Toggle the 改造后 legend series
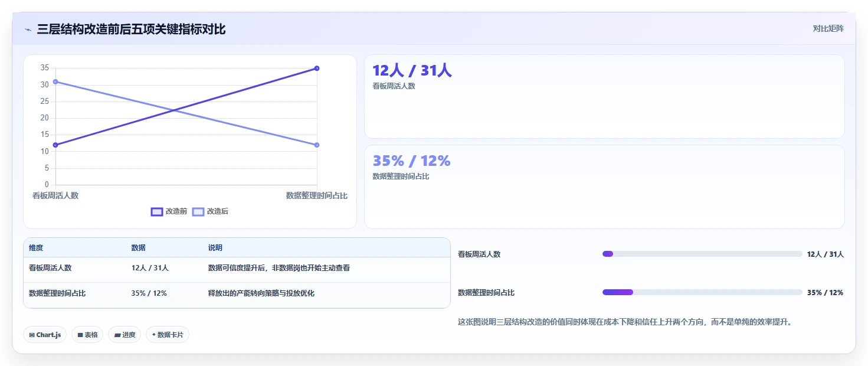 click(210, 211)
